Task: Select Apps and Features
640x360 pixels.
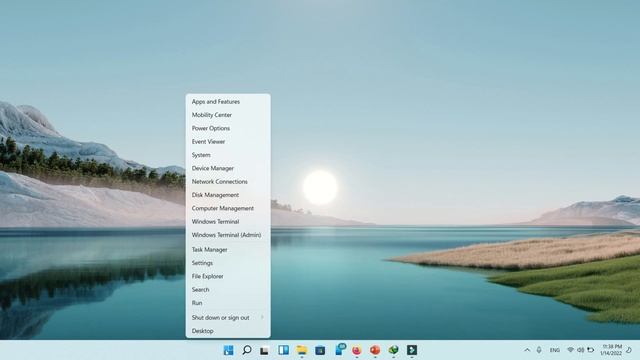Action: click(x=228, y=102)
